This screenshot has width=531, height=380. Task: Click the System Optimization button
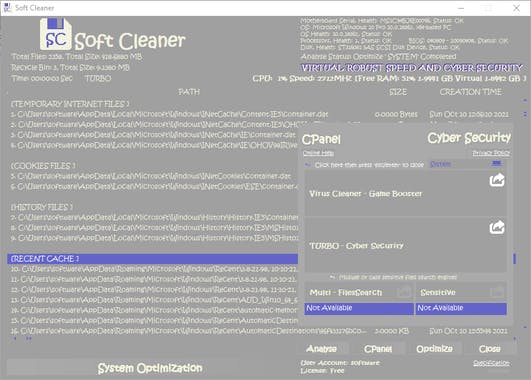tap(150, 368)
